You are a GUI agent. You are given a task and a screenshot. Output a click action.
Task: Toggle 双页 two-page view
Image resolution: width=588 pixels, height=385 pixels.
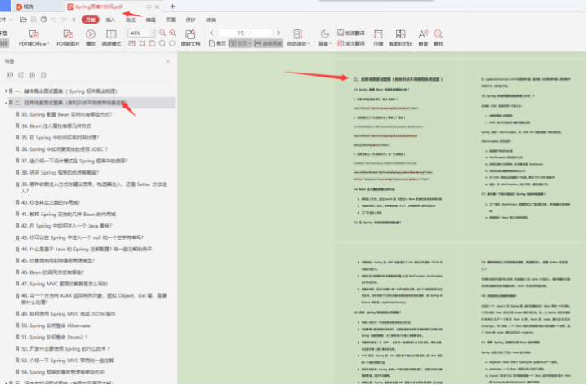pyautogui.click(x=240, y=43)
